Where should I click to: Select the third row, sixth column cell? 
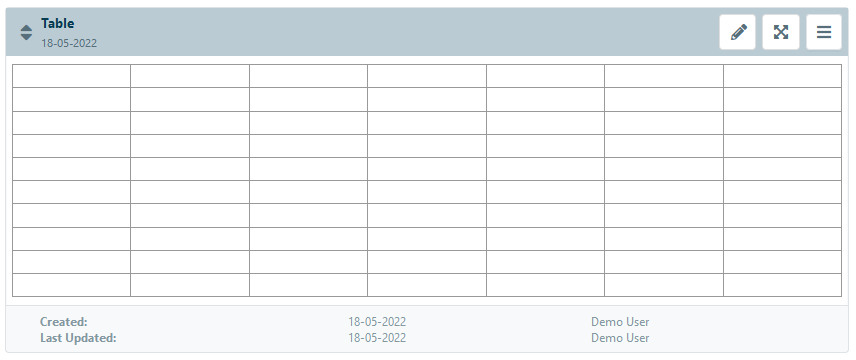click(664, 123)
